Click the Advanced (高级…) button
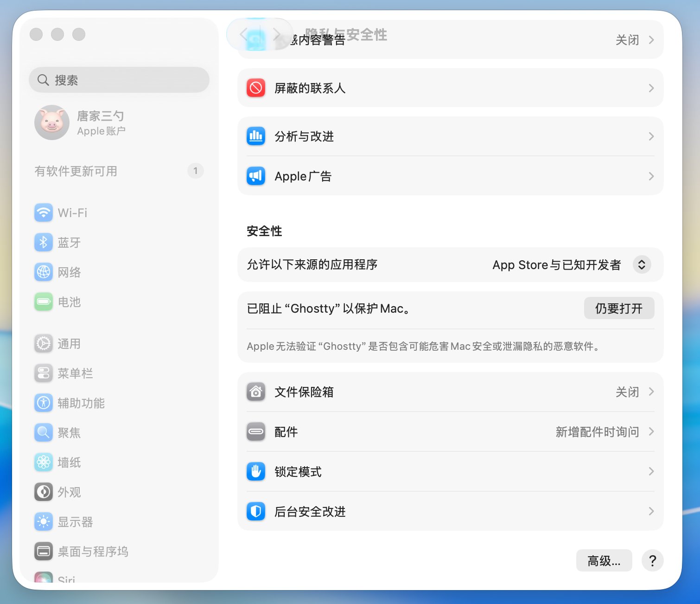700x604 pixels. [604, 560]
